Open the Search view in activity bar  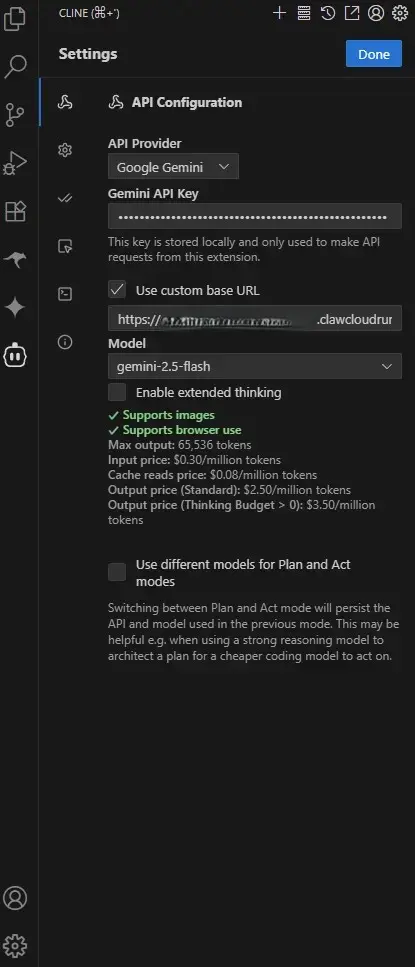[x=15, y=66]
